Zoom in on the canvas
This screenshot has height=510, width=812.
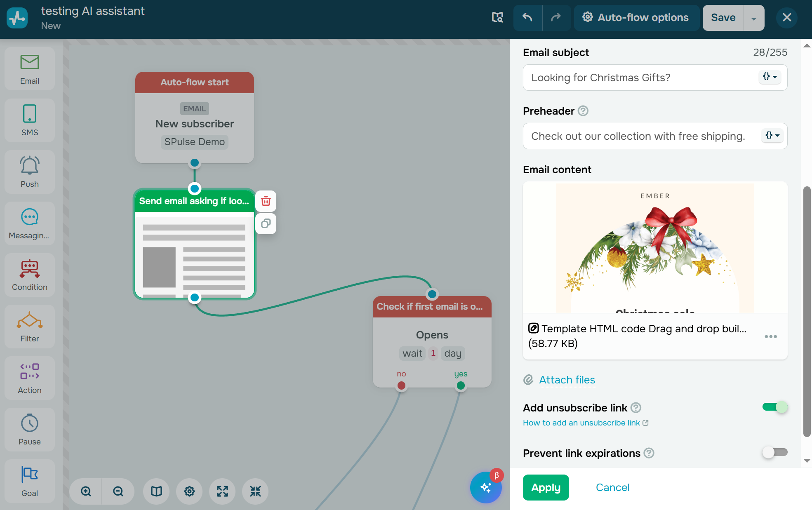(86, 491)
